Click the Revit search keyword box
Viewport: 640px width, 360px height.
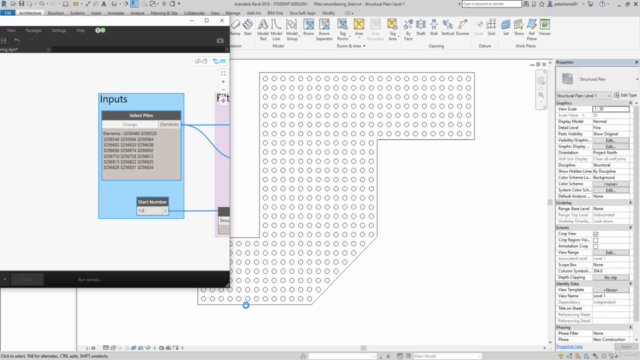pos(491,4)
